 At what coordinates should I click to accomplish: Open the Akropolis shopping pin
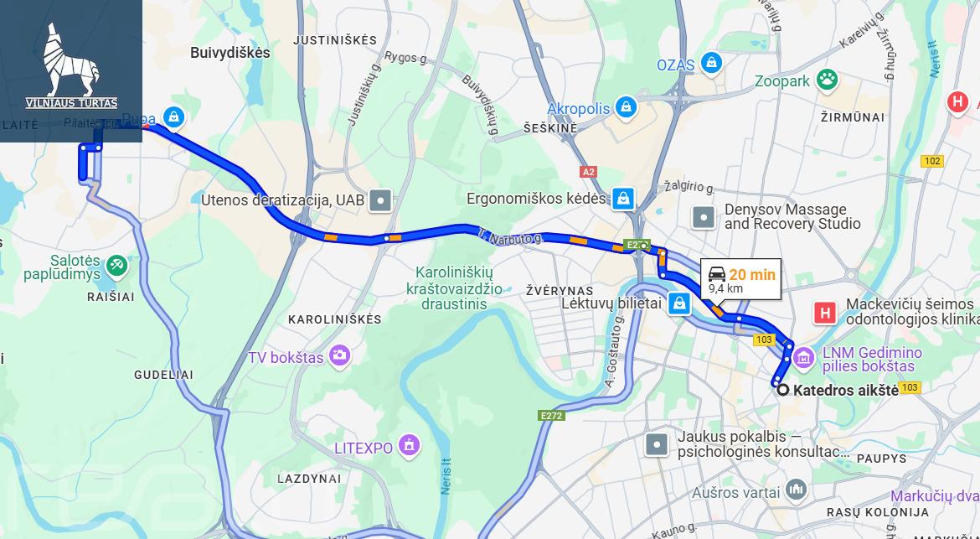[625, 107]
